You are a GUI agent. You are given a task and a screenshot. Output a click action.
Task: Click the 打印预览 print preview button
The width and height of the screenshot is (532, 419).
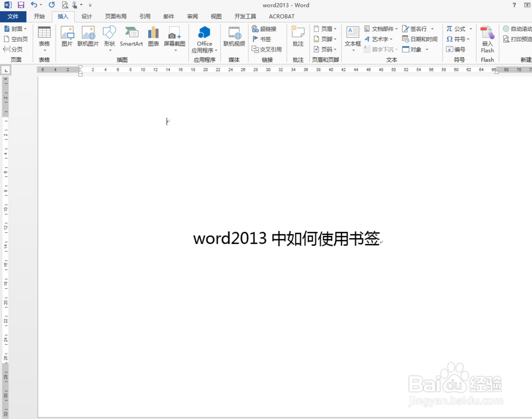(x=517, y=39)
